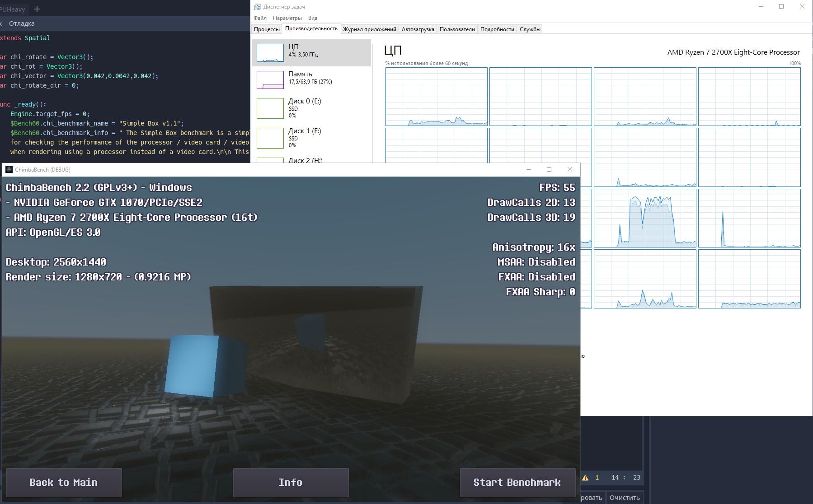The image size is (813, 504).
Task: Click the ChimbaBench window title icon
Action: [x=9, y=169]
